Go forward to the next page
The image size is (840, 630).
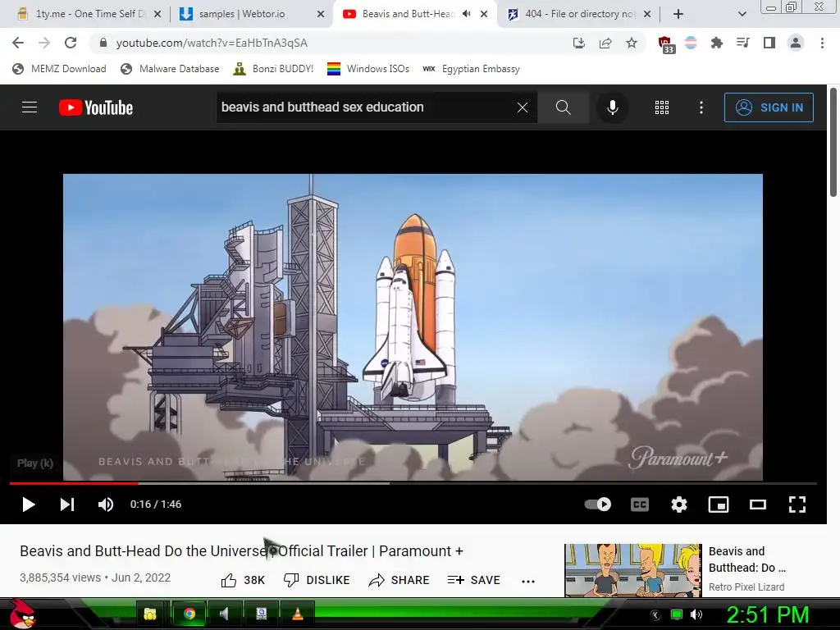click(x=44, y=43)
